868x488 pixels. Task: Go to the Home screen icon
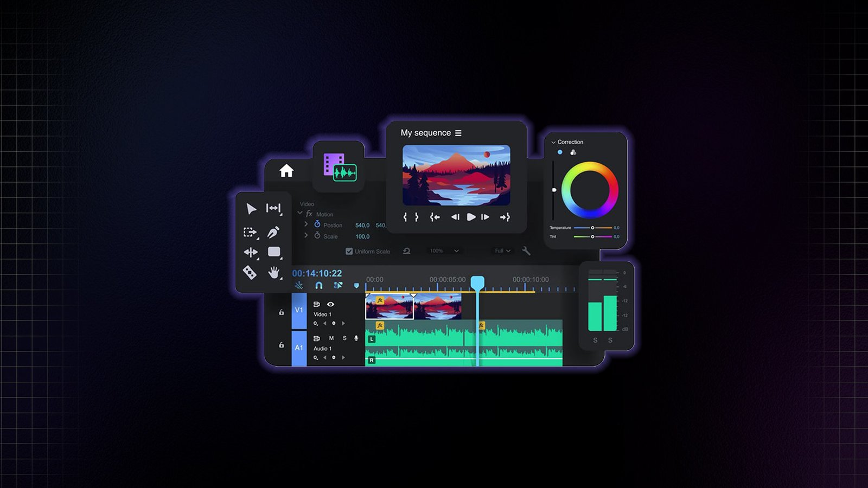click(x=286, y=171)
